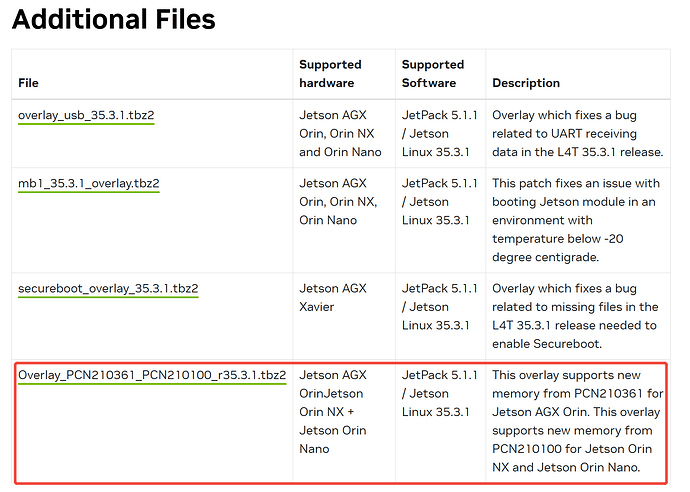Click the UART receiving data bug description
The image size is (690, 492).
(577, 133)
